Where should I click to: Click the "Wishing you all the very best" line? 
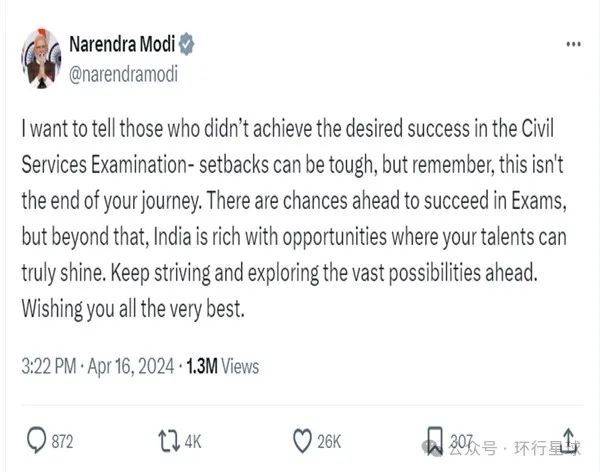[x=132, y=310]
